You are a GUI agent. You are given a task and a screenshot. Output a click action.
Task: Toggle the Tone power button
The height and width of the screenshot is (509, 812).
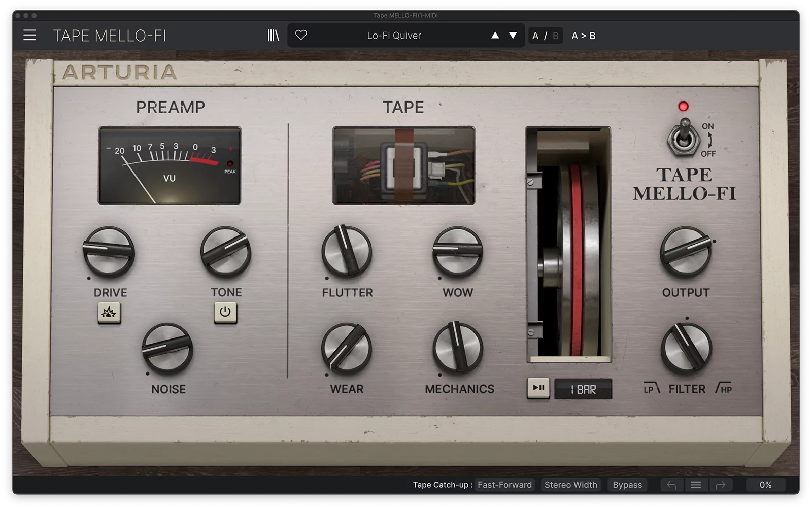[225, 312]
